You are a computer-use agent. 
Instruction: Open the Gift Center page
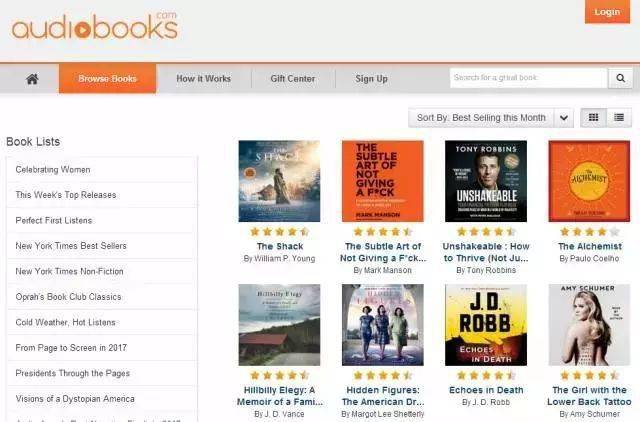click(x=293, y=78)
